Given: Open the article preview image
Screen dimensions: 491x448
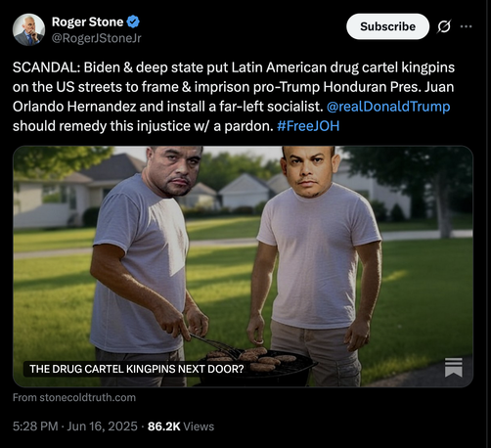Looking at the screenshot, I should (243, 266).
